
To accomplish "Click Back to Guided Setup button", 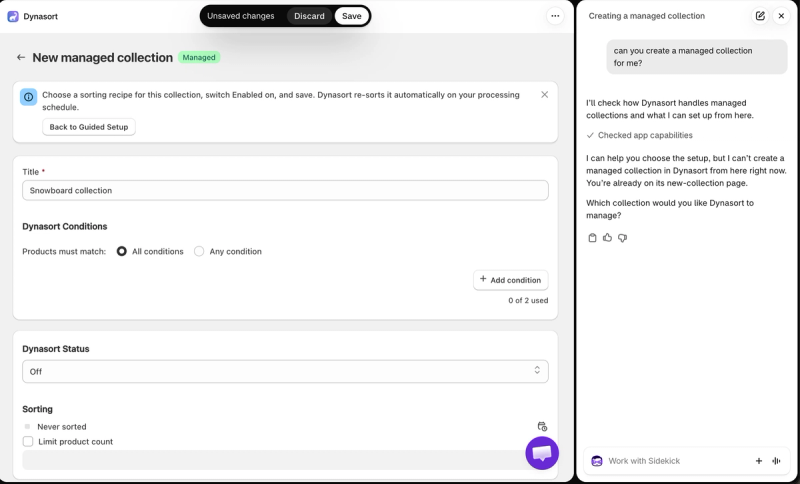I will (x=89, y=127).
